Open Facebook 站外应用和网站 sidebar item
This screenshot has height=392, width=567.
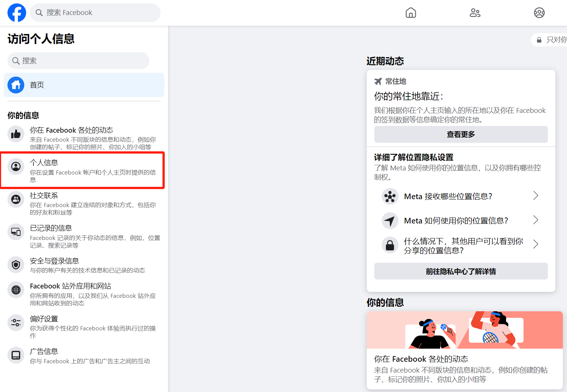pos(84,294)
